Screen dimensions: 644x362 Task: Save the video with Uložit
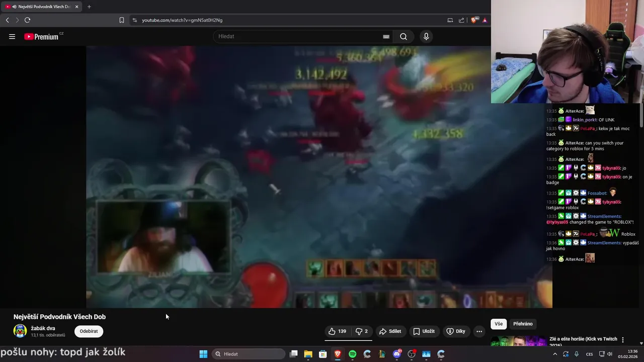424,331
